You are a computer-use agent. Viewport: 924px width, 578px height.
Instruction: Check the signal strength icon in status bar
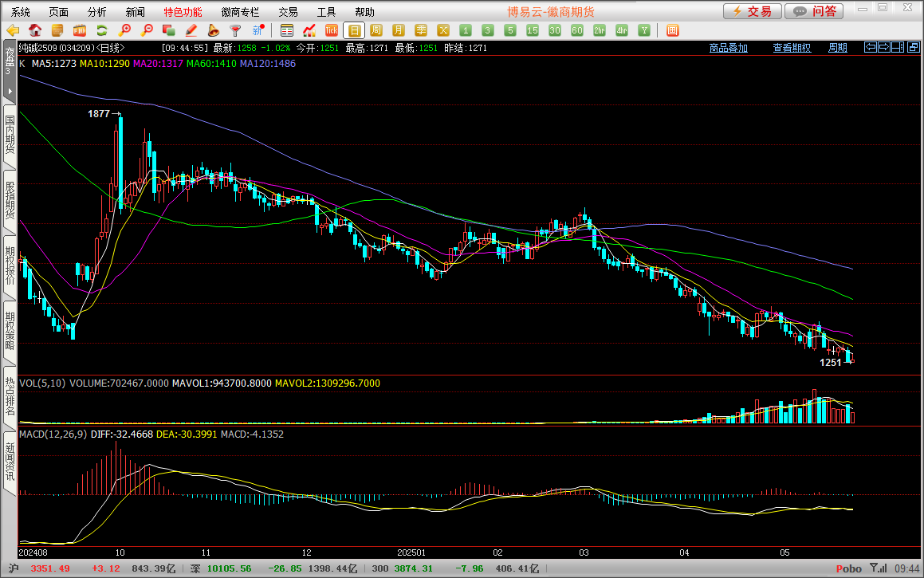[x=878, y=568]
